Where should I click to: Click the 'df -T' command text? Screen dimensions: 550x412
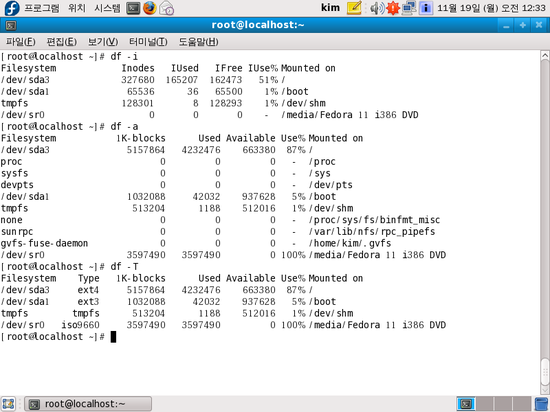[x=124, y=267]
